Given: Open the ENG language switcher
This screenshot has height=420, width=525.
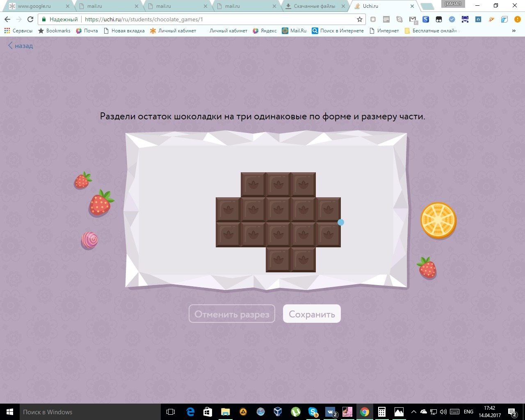Looking at the screenshot, I should pos(468,412).
